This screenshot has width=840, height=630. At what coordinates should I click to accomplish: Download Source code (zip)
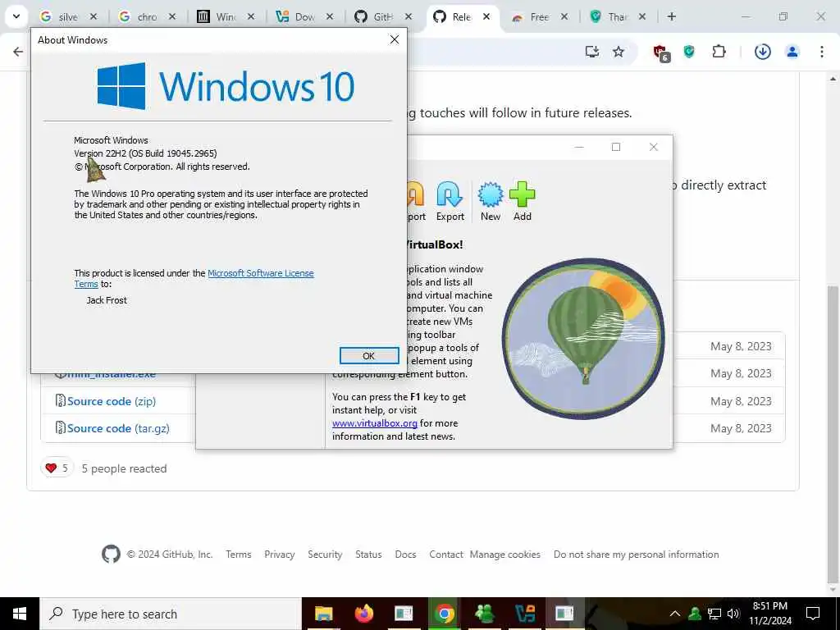[112, 401]
